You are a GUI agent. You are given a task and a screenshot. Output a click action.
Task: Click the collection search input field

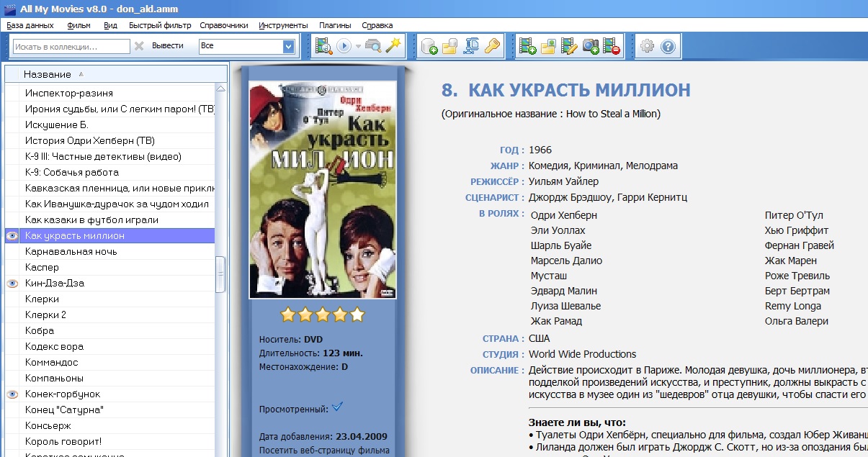[x=71, y=46]
